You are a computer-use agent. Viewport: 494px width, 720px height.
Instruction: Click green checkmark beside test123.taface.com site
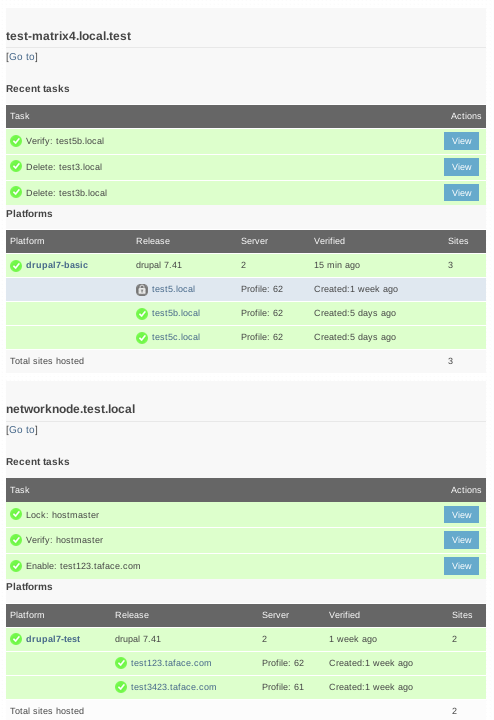coord(121,663)
